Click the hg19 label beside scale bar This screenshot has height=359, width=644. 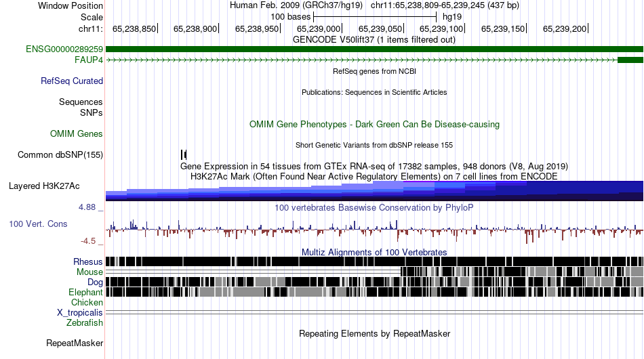click(452, 17)
